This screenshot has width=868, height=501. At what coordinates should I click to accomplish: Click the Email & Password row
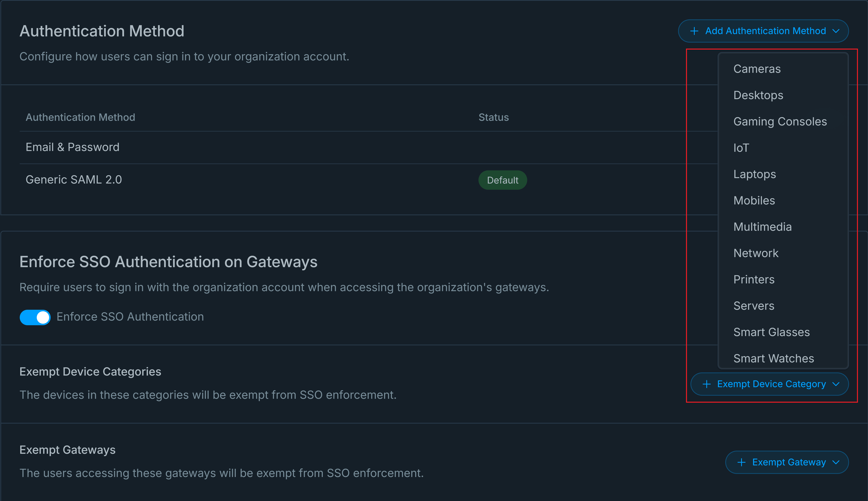(x=73, y=147)
